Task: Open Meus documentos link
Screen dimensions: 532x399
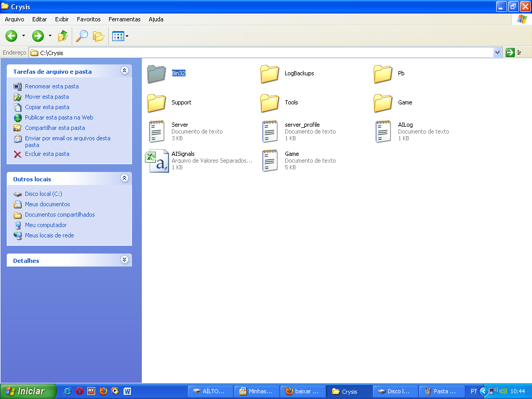Action: click(x=47, y=204)
